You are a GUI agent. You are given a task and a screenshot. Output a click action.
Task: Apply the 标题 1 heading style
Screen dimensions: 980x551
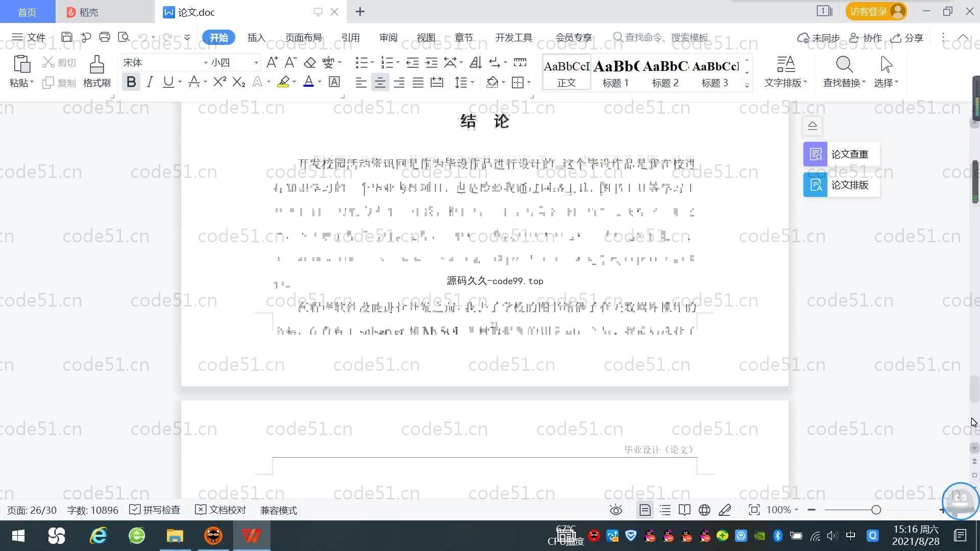pos(616,73)
